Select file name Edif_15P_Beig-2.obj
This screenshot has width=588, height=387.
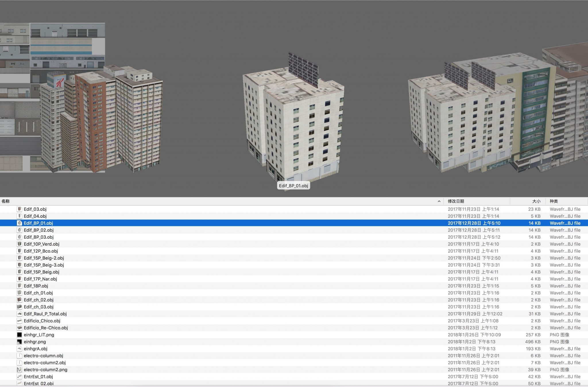tap(44, 258)
